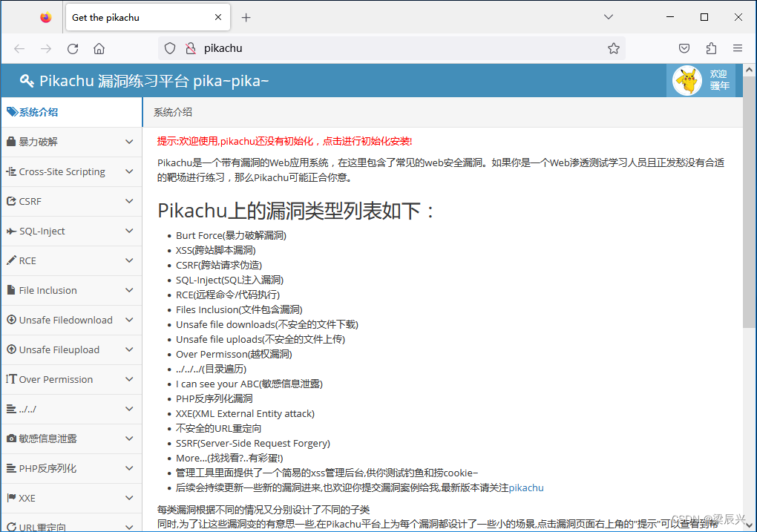Open a new browser tab
757x532 pixels.
[x=246, y=17]
